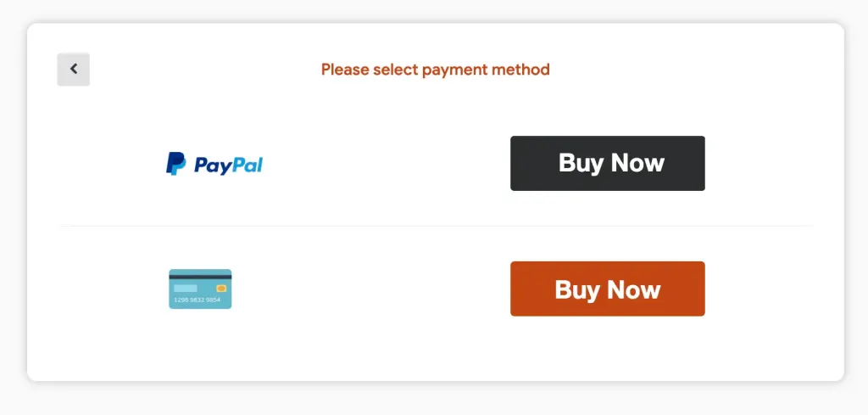
Task: Go back using the left chevron button
Action: (73, 70)
